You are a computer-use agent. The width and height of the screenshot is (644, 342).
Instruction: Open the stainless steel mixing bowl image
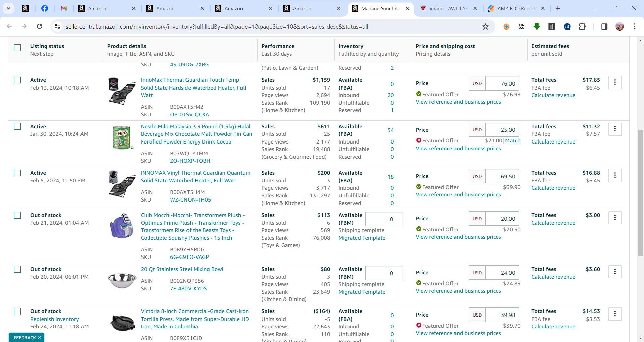tap(122, 280)
